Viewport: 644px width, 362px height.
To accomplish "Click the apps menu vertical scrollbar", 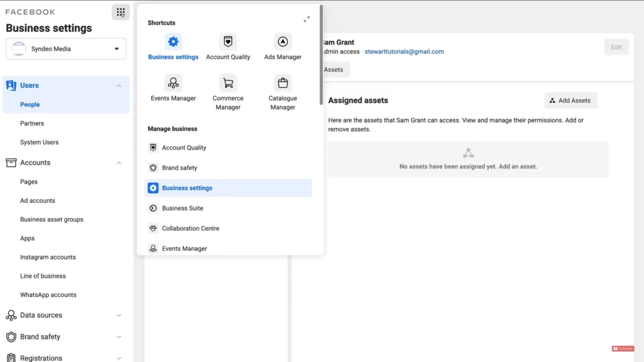I will pyautogui.click(x=321, y=55).
